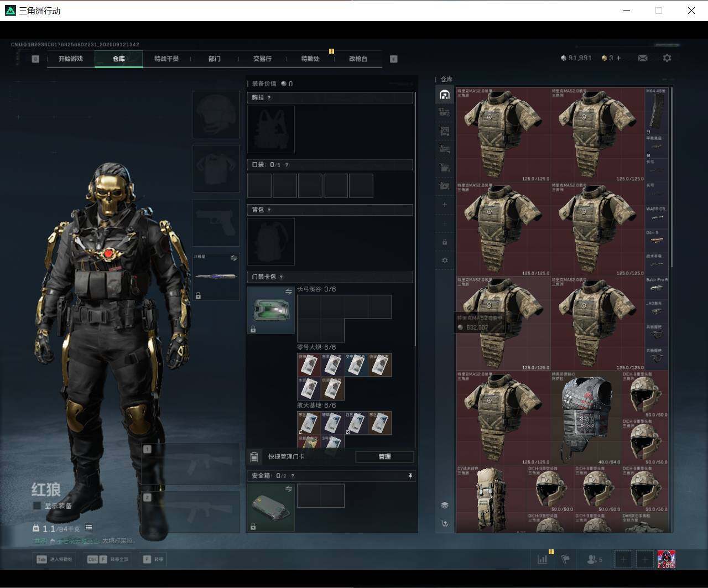
Task: Select the empty backpack slot under 背包
Action: click(271, 242)
